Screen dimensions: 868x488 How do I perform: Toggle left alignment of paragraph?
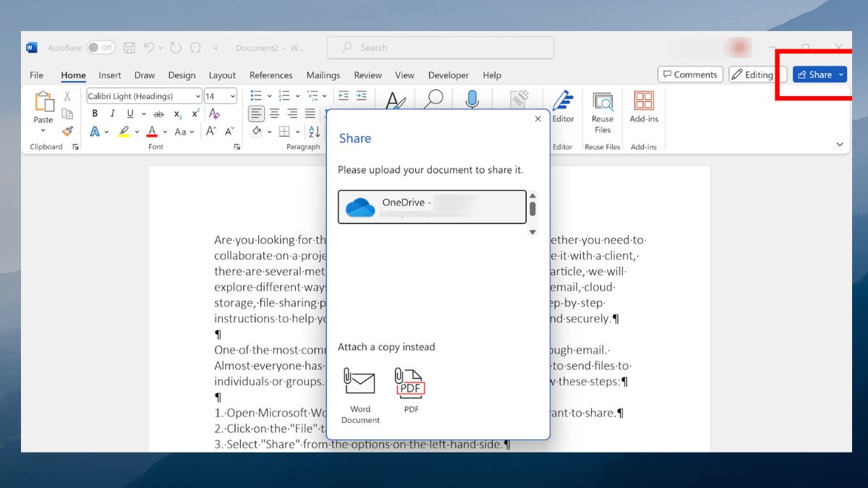[x=257, y=114]
